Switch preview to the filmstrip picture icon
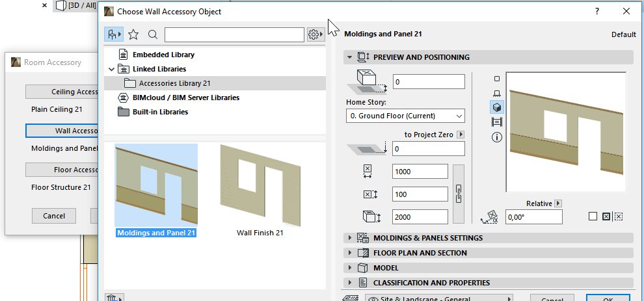The image size is (644, 301). [498, 122]
